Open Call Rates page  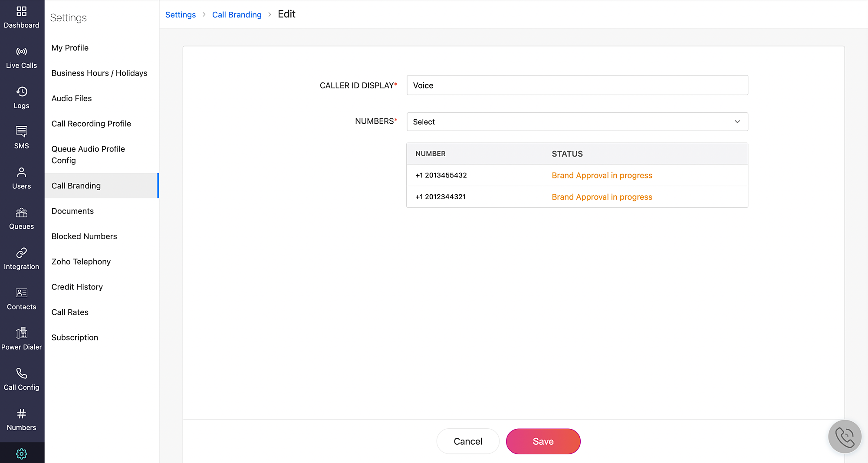[x=70, y=312]
